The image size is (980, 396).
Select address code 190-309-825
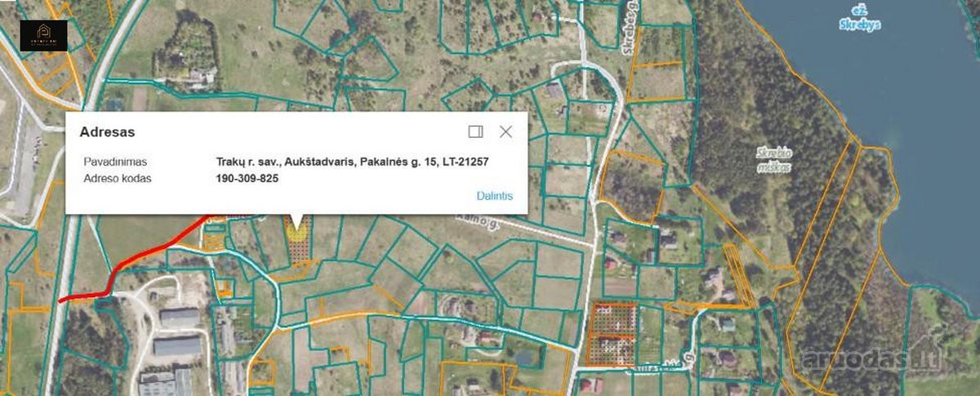point(247,178)
